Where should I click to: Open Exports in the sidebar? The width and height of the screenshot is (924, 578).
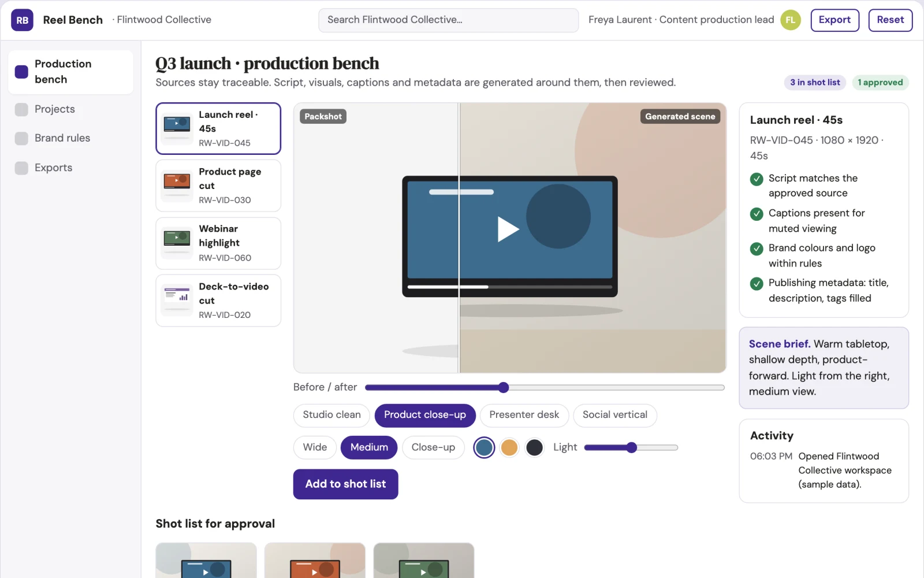click(70, 168)
